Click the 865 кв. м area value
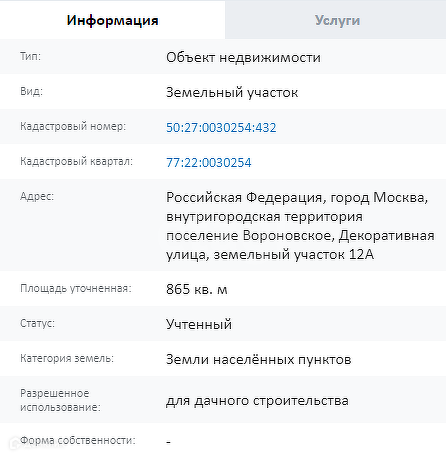Image resolution: width=446 pixels, height=458 pixels. (197, 289)
